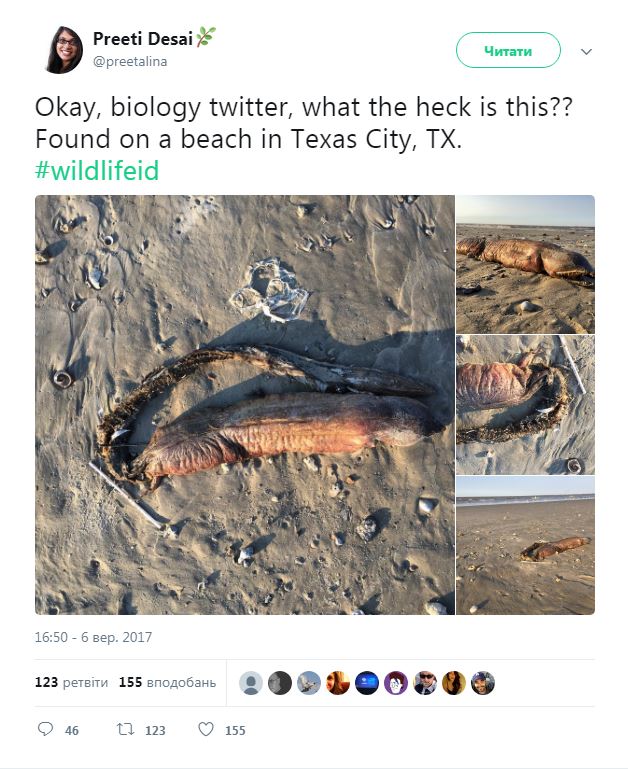View the 123 ретвіти list
628x769 pixels.
tap(70, 683)
